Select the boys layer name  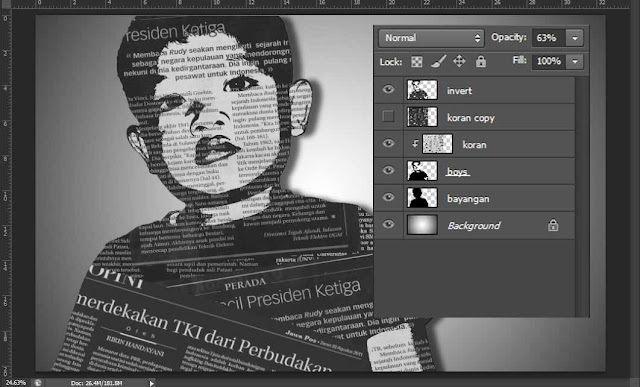point(457,171)
